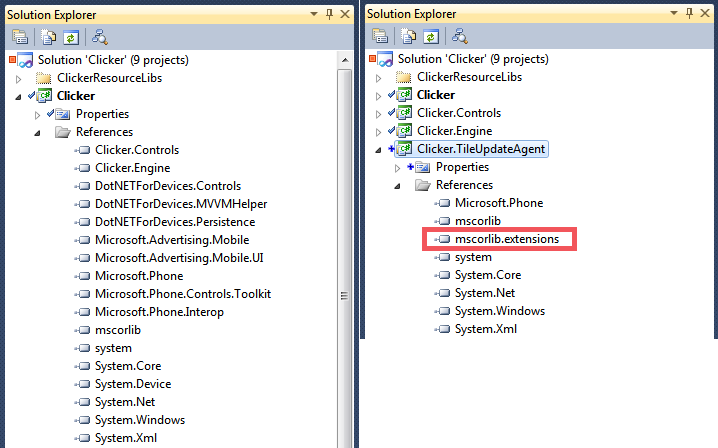The image size is (718, 448).
Task: Select the DotNETForDevices.MVVMHelper reference
Action: [175, 204]
